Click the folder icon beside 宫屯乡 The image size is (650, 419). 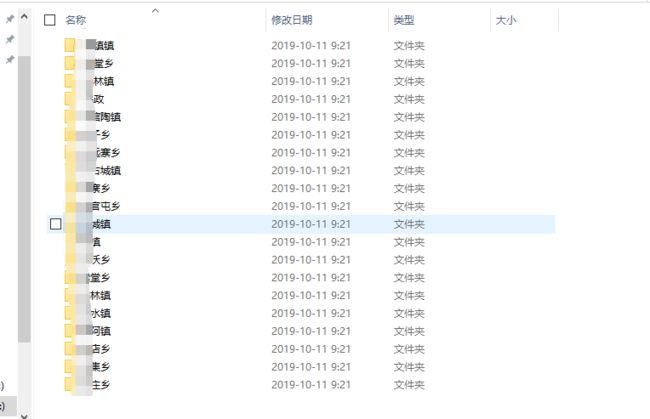coord(70,206)
